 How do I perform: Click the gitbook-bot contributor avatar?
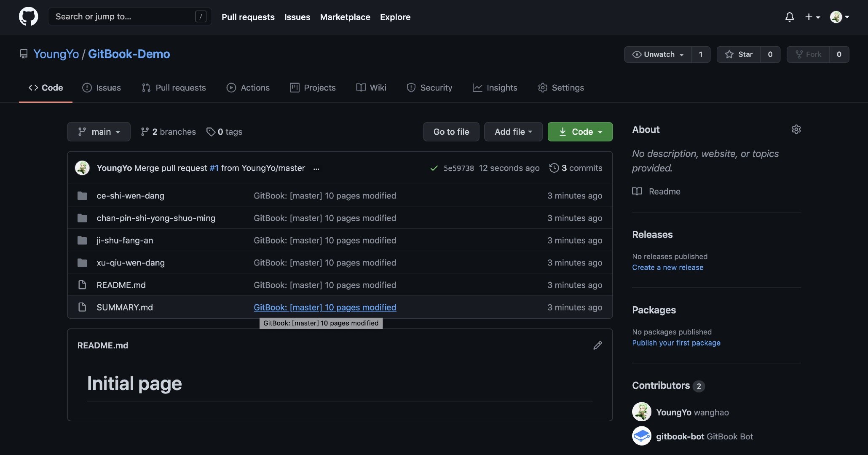641,436
